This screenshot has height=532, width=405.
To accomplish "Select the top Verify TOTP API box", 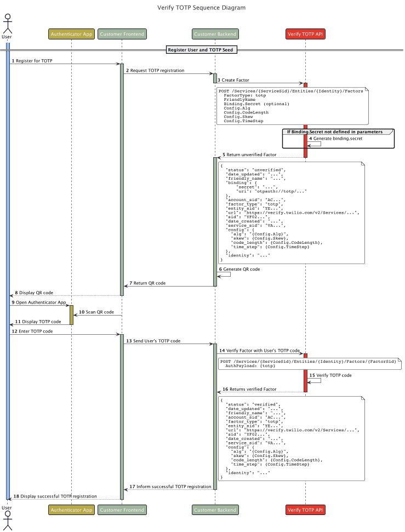I will pos(305,35).
